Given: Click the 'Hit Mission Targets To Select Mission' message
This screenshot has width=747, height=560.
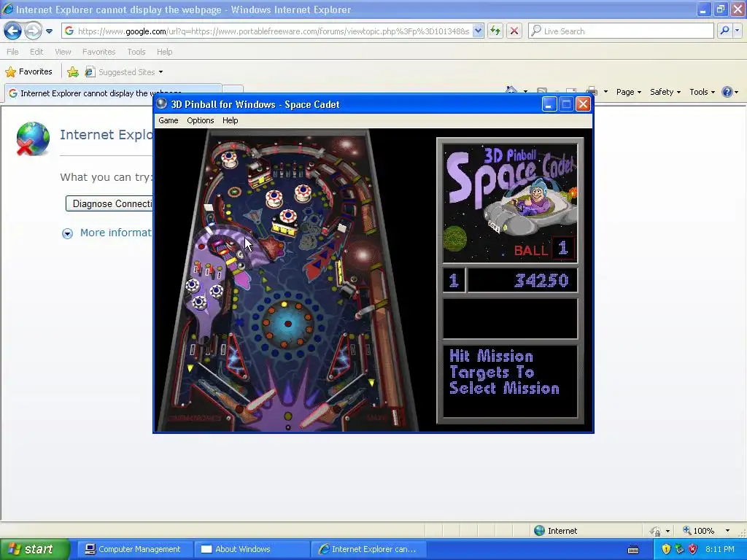Looking at the screenshot, I should click(x=504, y=372).
